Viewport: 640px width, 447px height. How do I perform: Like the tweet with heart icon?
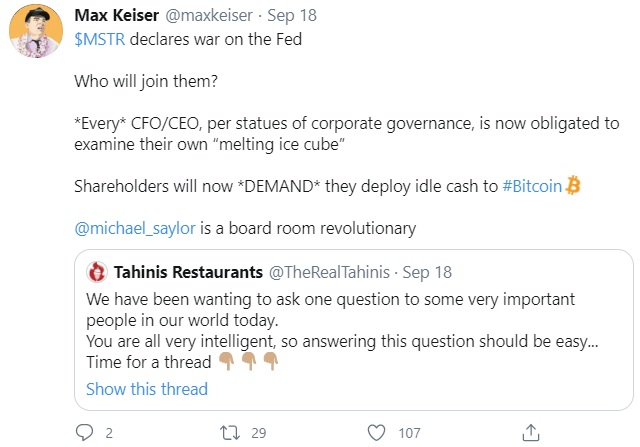[x=376, y=433]
